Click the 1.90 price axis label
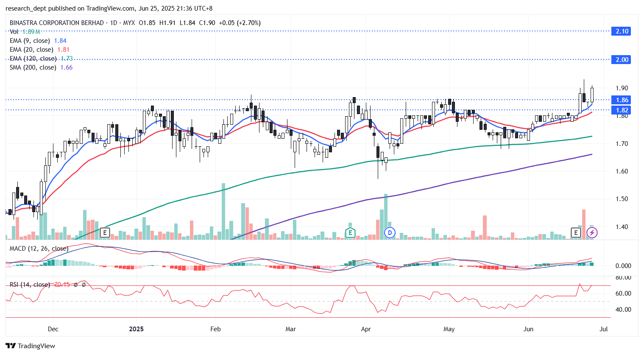 click(x=622, y=88)
